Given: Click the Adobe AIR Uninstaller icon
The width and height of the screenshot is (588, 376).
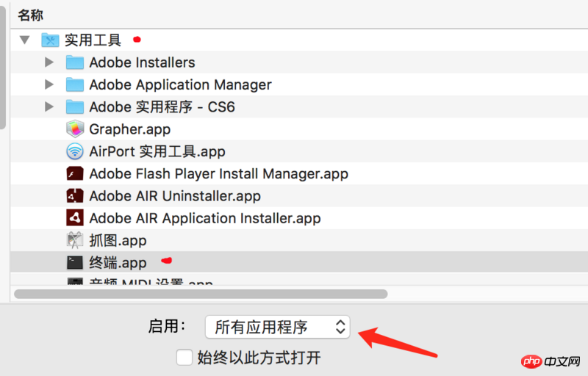Looking at the screenshot, I should click(75, 196).
